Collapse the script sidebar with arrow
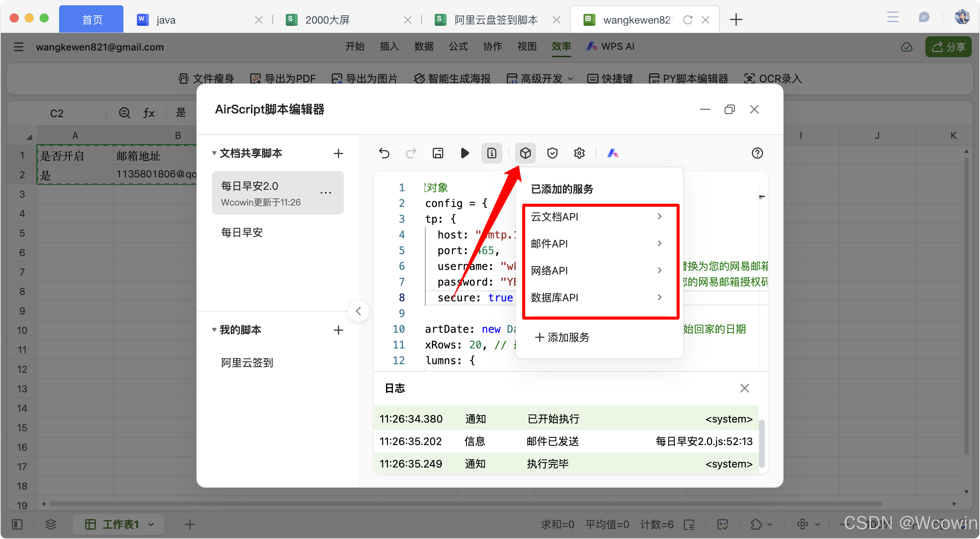 click(358, 311)
